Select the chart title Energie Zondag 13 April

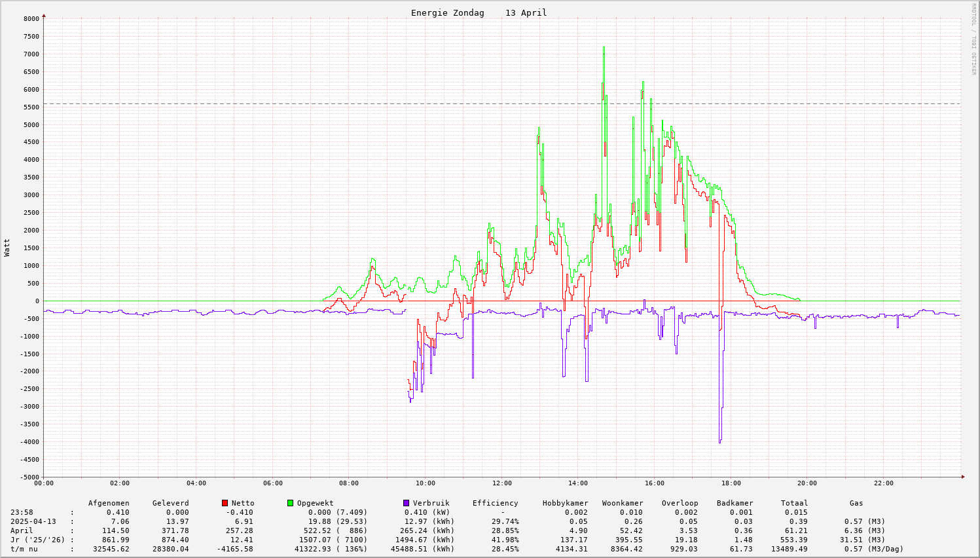(479, 12)
